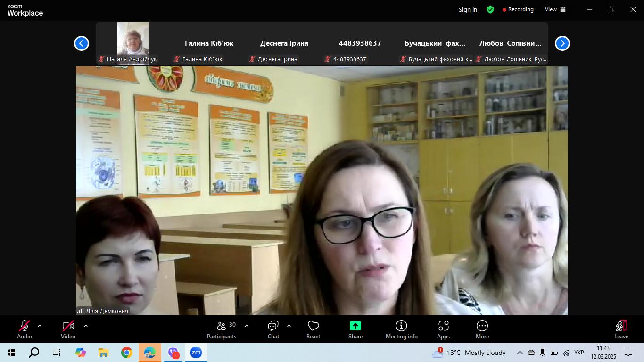Open the View layout menu
This screenshot has width=644, height=362.
point(555,9)
